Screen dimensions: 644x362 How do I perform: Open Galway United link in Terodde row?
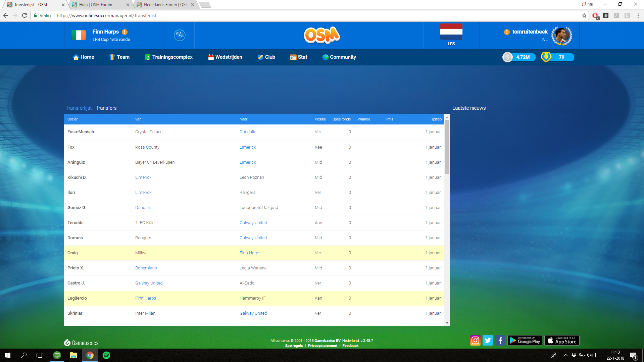pyautogui.click(x=253, y=223)
